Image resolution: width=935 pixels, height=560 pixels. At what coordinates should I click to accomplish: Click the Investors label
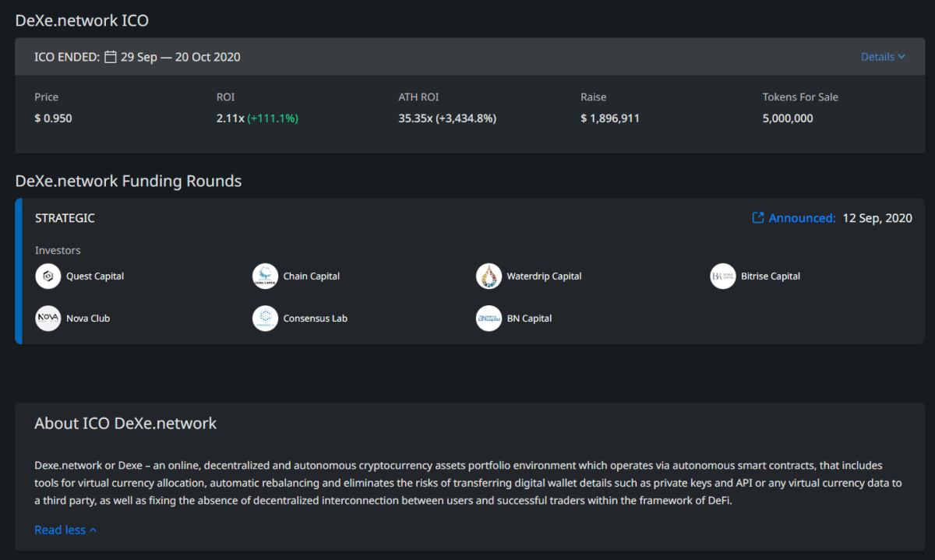[58, 250]
